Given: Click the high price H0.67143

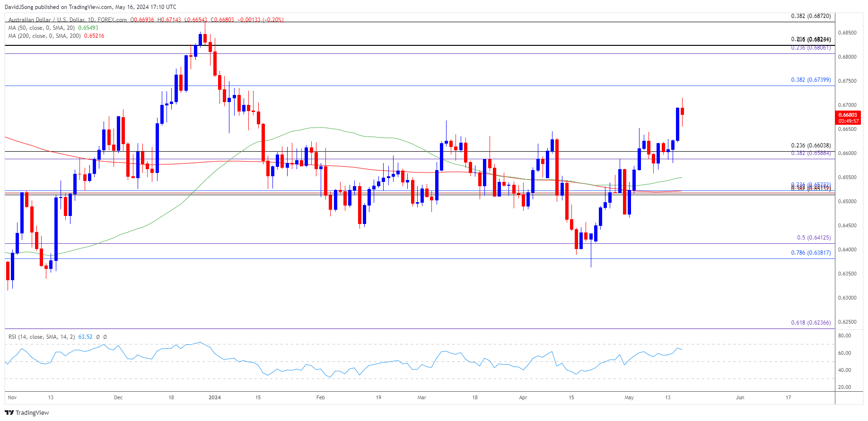Looking at the screenshot, I should (169, 20).
